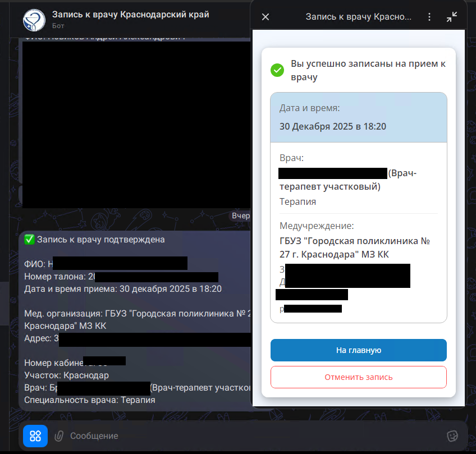Screen dimensions: 476x454
Task: Click "Отменить запись" to cancel appointment
Action: click(x=358, y=377)
